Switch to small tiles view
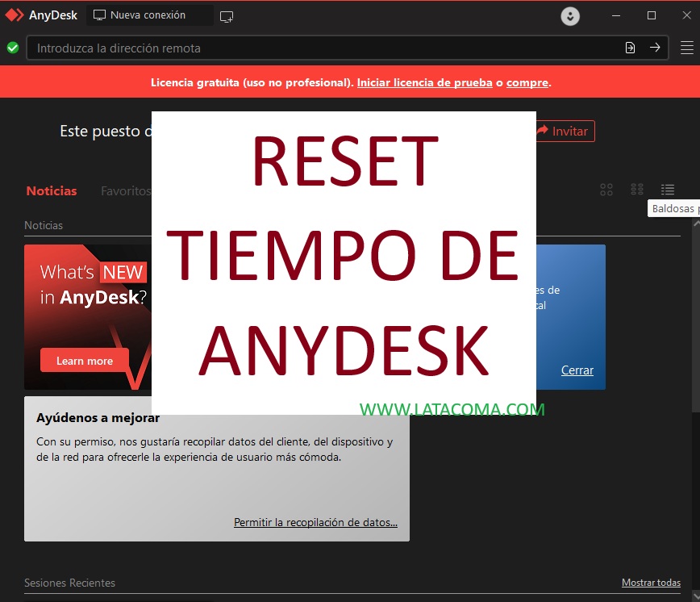This screenshot has height=602, width=700. click(x=637, y=190)
